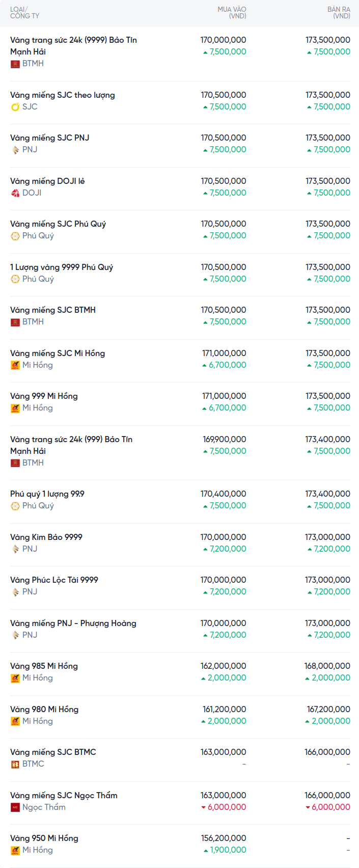Open Vàng miếng SJC theo lượng row
The height and width of the screenshot is (868, 359).
tap(63, 95)
